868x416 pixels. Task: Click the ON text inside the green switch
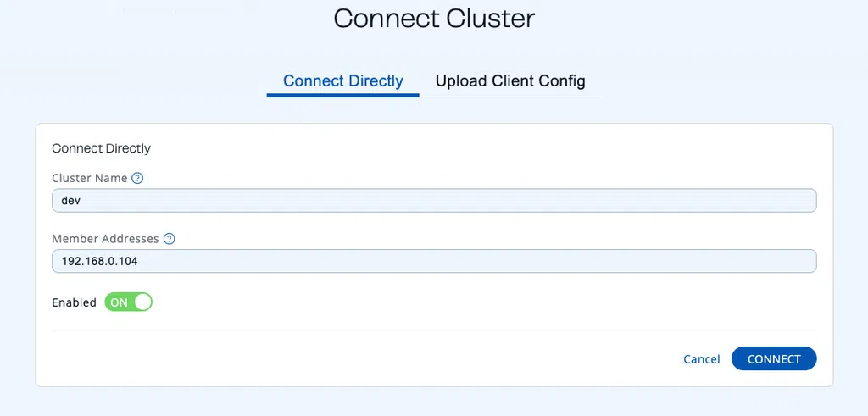[x=119, y=302]
